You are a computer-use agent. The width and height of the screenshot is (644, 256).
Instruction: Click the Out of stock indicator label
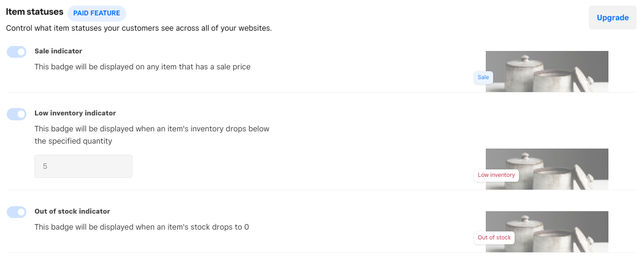pos(72,211)
